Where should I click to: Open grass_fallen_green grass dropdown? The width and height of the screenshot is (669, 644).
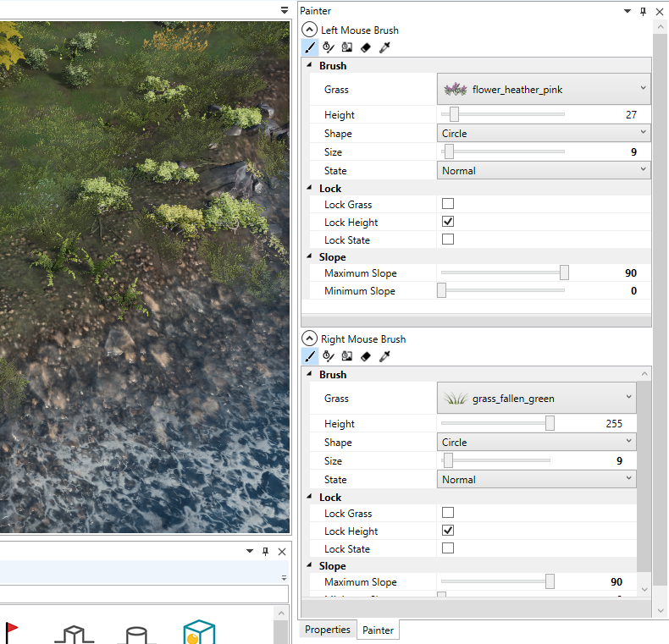536,398
